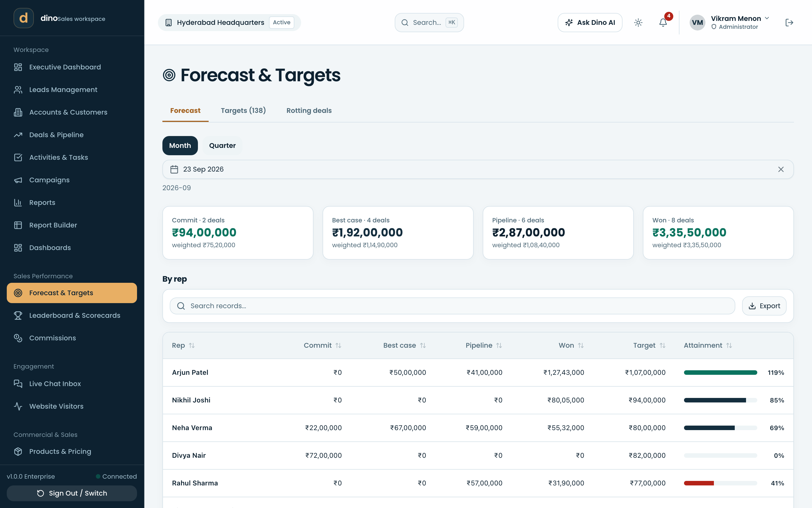Open Reports page

(x=72, y=203)
